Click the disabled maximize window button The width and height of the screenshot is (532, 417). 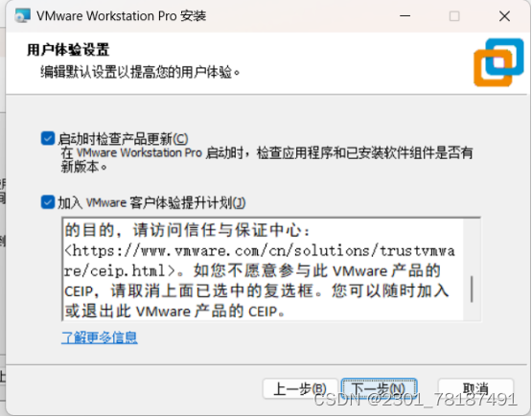(454, 16)
